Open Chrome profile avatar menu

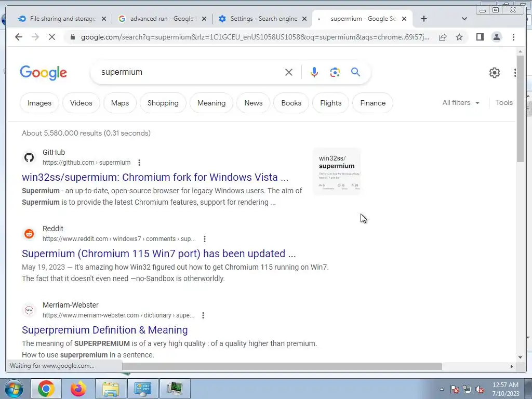(x=496, y=37)
